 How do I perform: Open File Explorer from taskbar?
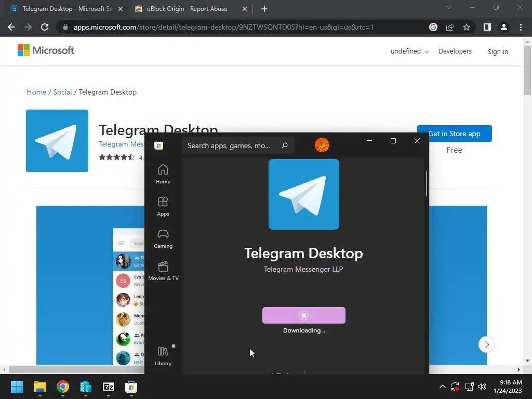point(39,387)
